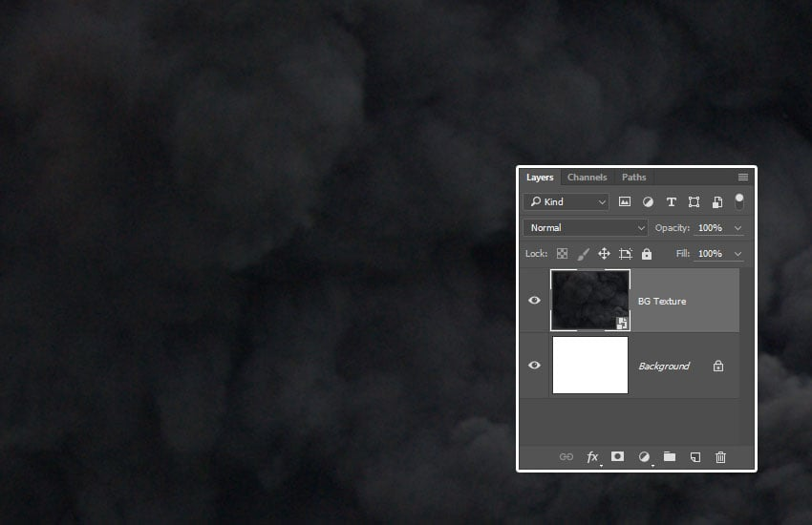Open the Layers panel flyout menu
The height and width of the screenshot is (525, 812).
pyautogui.click(x=743, y=178)
